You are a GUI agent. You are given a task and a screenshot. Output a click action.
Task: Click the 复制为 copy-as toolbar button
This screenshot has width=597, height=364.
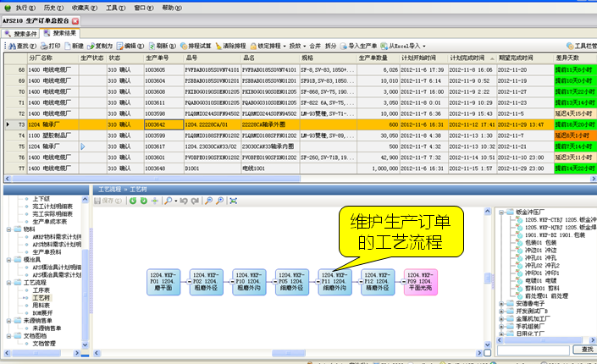(100, 44)
